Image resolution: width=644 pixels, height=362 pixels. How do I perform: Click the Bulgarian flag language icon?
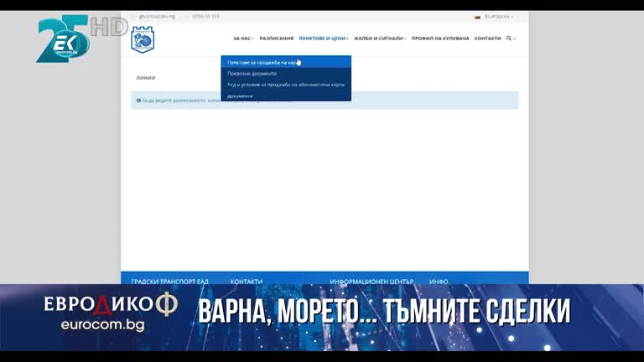(x=477, y=17)
